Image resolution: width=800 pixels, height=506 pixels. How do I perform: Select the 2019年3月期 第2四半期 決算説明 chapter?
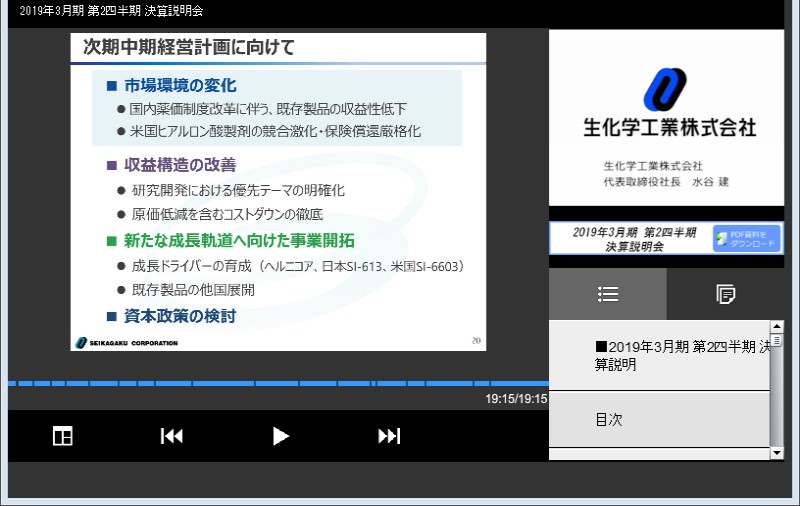coord(659,356)
